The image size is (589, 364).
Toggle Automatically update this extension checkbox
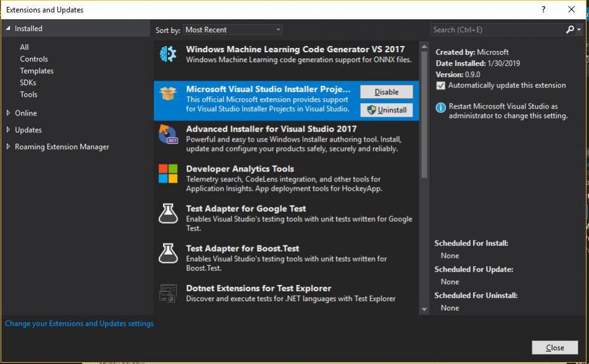[x=440, y=86]
